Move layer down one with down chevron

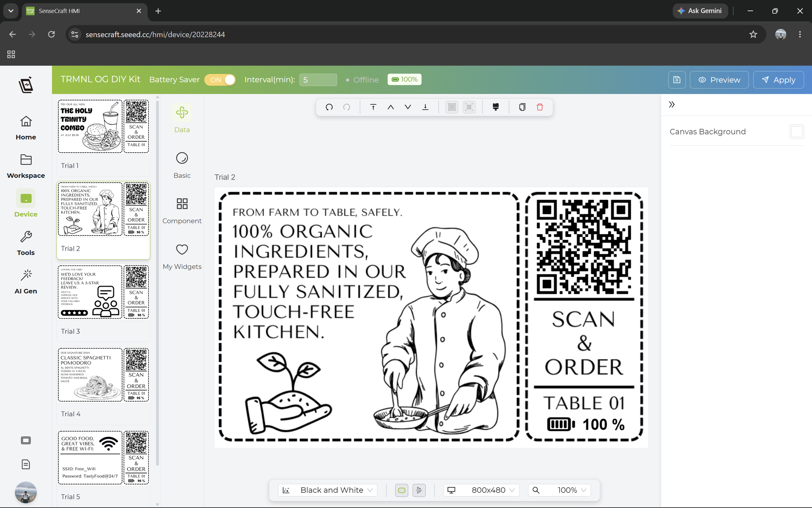tap(408, 107)
